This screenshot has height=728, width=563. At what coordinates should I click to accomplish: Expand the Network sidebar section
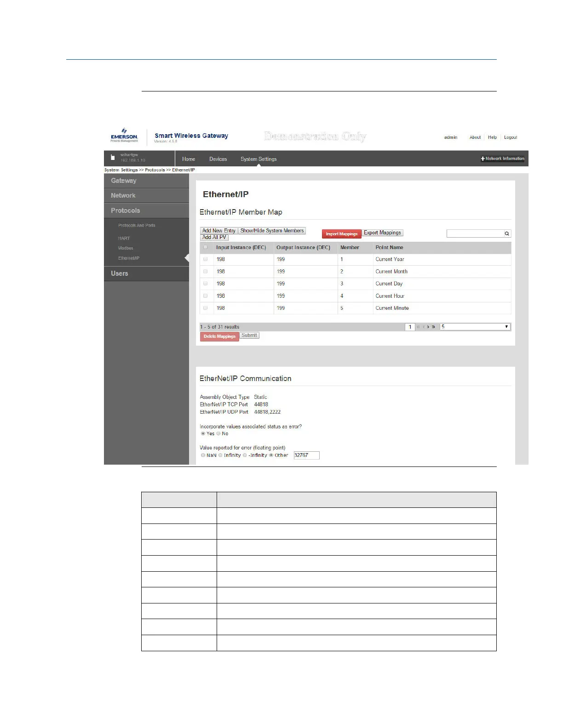[146, 195]
